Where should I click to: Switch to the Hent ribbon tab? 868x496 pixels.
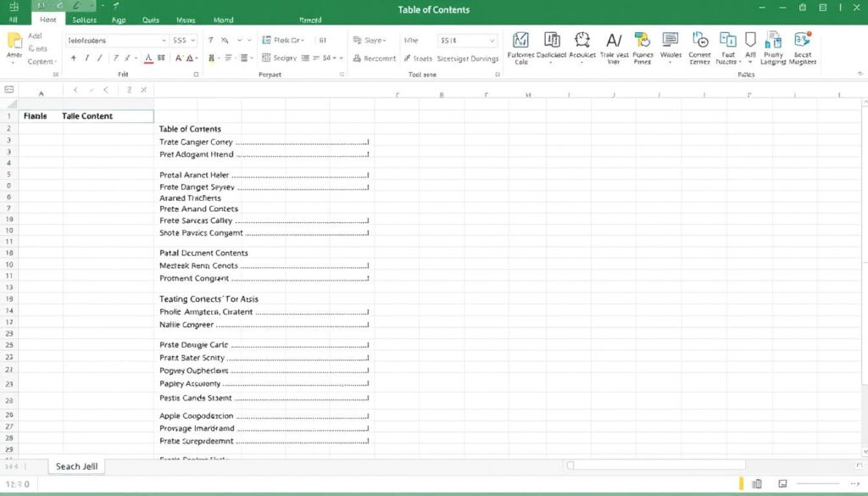[x=48, y=20]
